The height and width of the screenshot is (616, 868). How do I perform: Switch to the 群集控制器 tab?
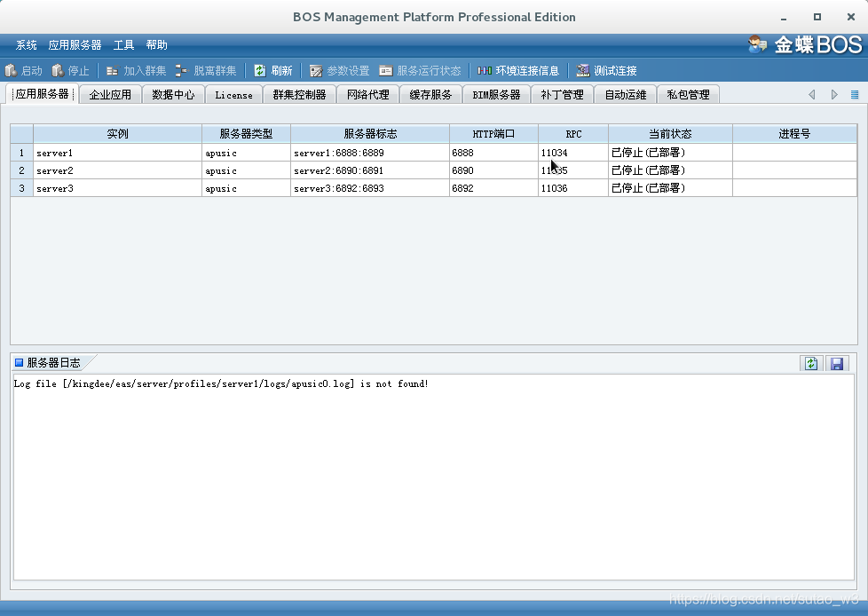coord(299,95)
